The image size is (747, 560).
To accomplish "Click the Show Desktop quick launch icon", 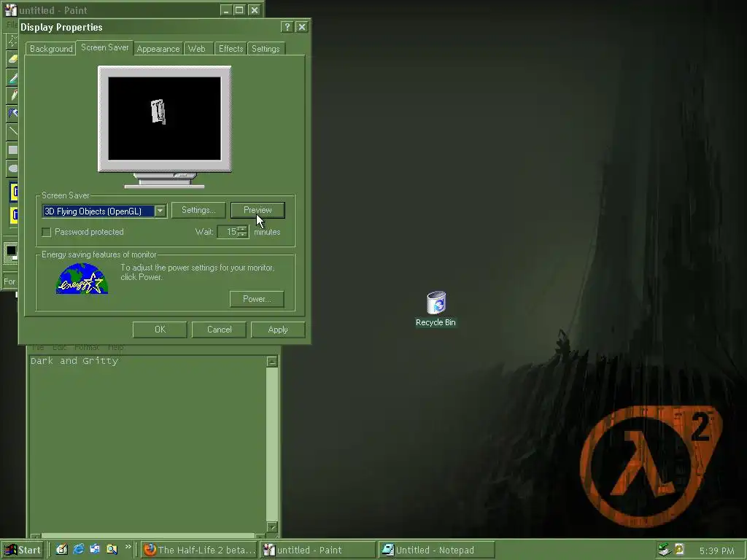I will (x=62, y=550).
